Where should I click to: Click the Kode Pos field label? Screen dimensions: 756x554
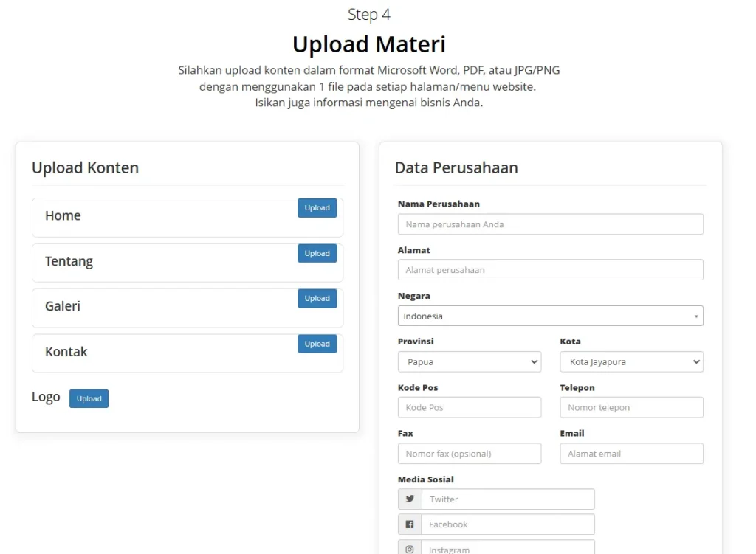pos(418,388)
